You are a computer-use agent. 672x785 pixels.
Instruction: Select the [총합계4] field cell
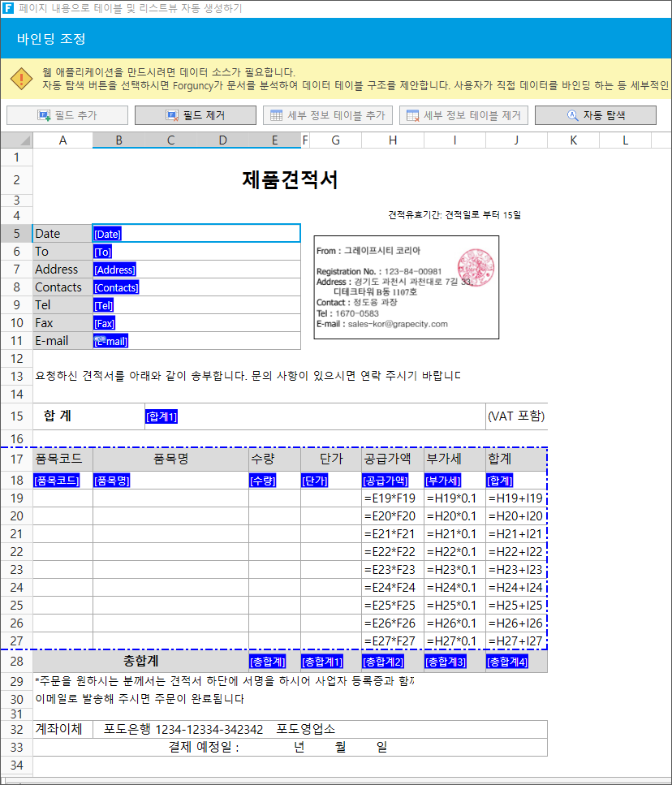[x=507, y=662]
